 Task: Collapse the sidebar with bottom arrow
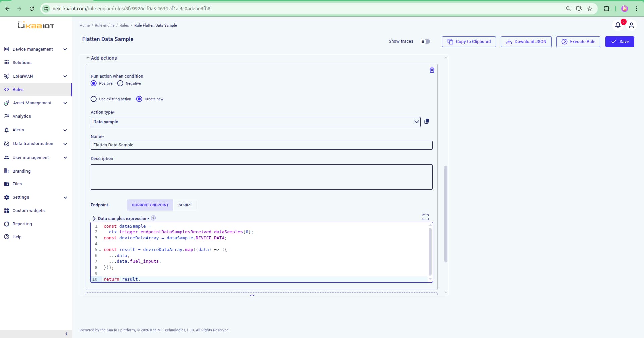(66, 334)
